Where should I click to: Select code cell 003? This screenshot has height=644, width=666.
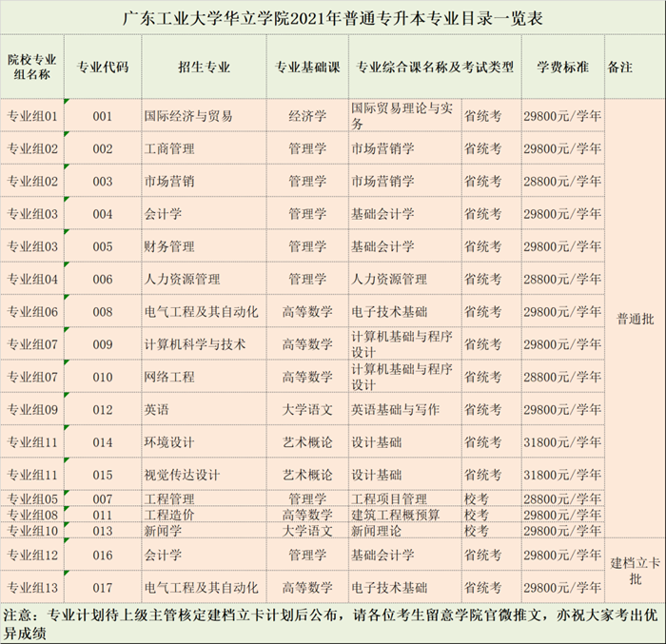click(103, 181)
